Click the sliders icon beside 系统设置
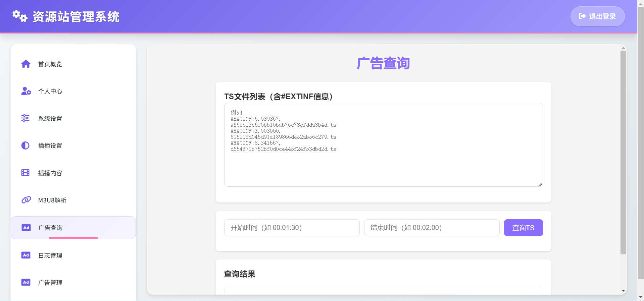Viewport: 644px width, 301px height. [x=26, y=118]
